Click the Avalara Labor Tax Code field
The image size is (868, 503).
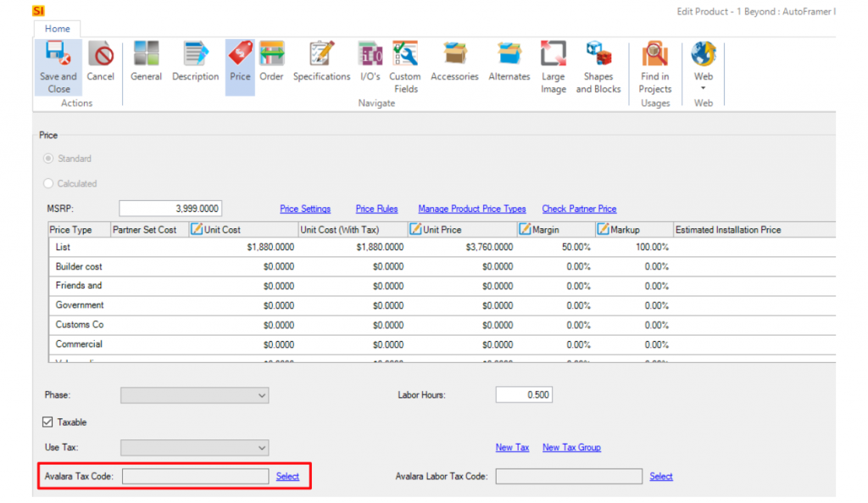click(569, 477)
